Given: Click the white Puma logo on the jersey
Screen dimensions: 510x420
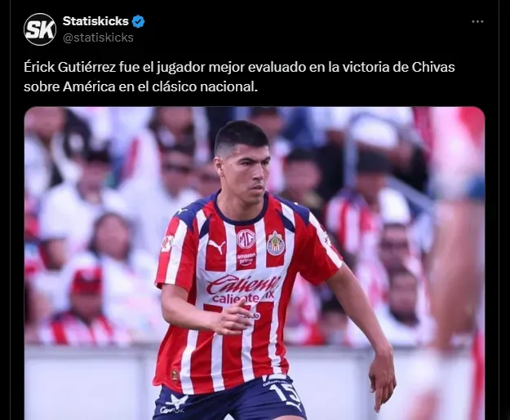Looking at the screenshot, I should click(217, 246).
